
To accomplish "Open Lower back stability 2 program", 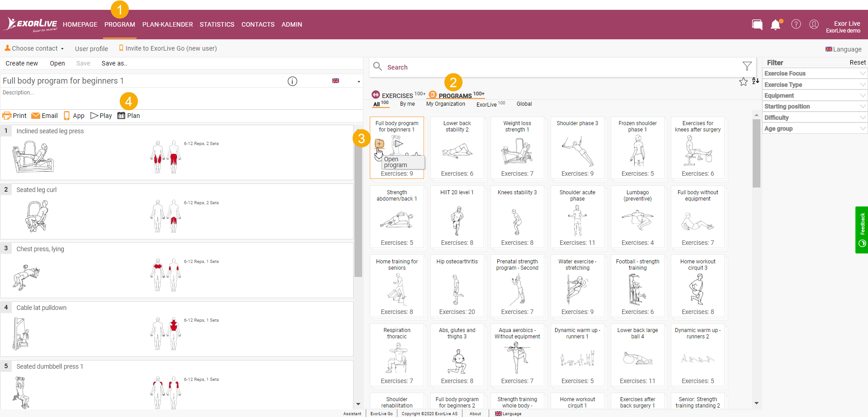I will (457, 148).
